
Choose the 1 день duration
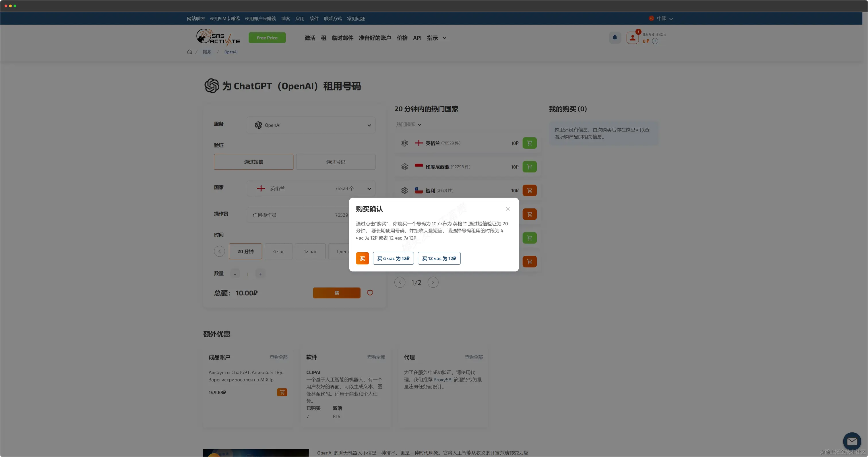click(x=339, y=251)
